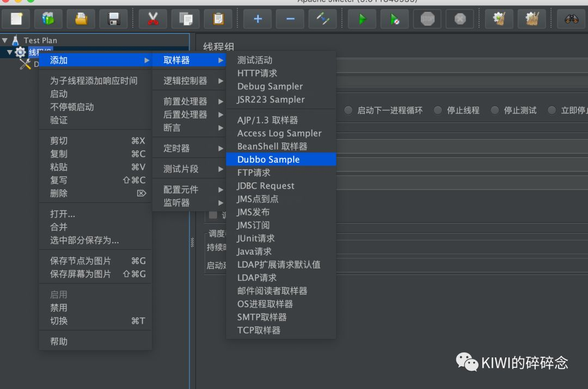Viewport: 588px width, 389px height.
Task: Expand the 配置元件 submenu
Action: [x=189, y=189]
